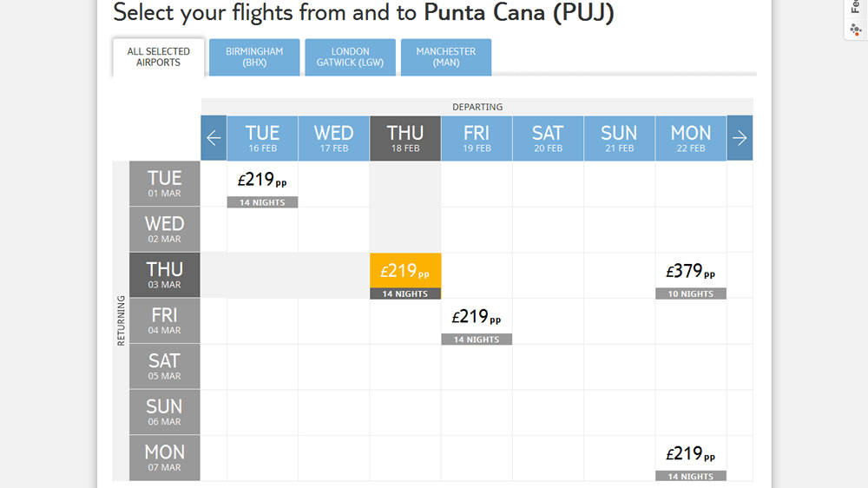Select the £379pp 10 nights fare

[x=691, y=276]
